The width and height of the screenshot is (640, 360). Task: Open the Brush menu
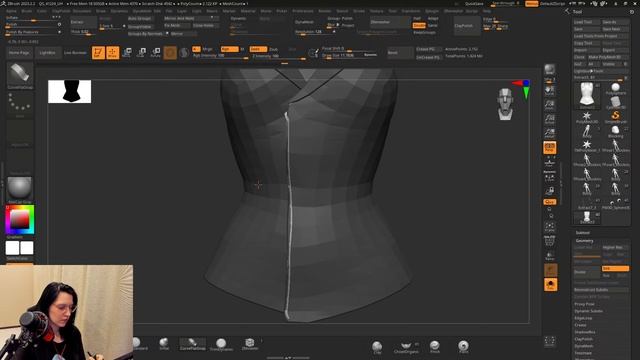point(27,11)
